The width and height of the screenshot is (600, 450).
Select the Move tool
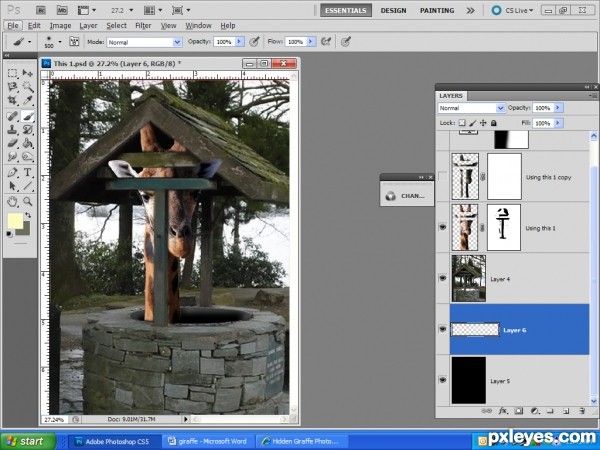[x=28, y=73]
